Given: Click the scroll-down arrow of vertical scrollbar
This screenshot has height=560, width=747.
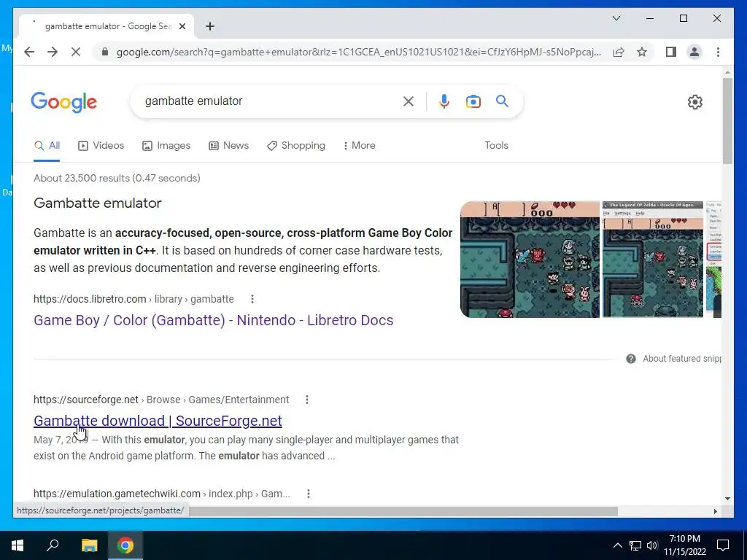Looking at the screenshot, I should point(727,499).
